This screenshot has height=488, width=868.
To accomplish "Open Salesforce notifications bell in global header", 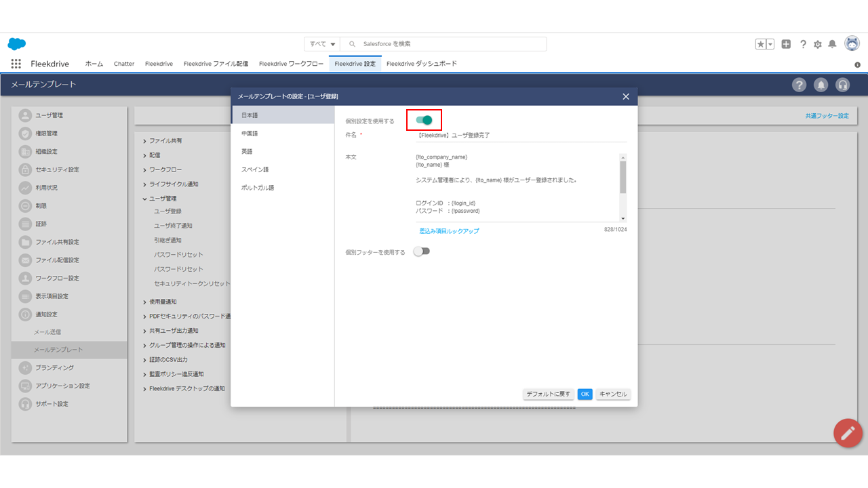I will [x=832, y=44].
